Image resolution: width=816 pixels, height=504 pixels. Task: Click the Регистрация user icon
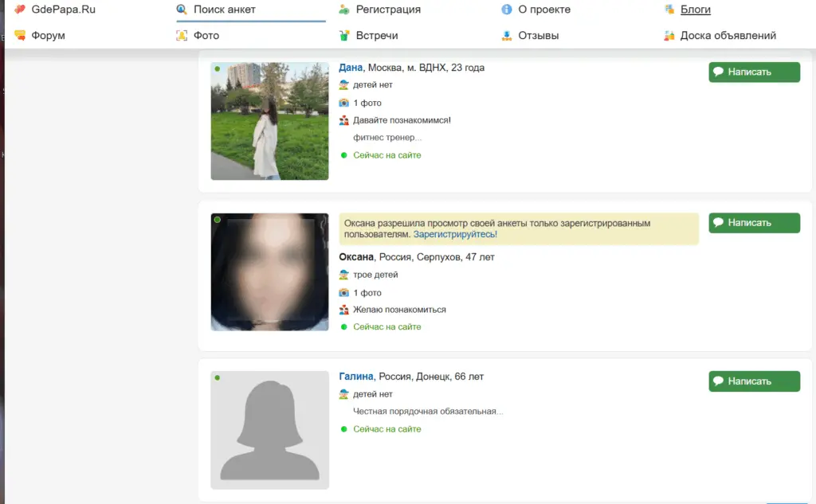pyautogui.click(x=343, y=10)
